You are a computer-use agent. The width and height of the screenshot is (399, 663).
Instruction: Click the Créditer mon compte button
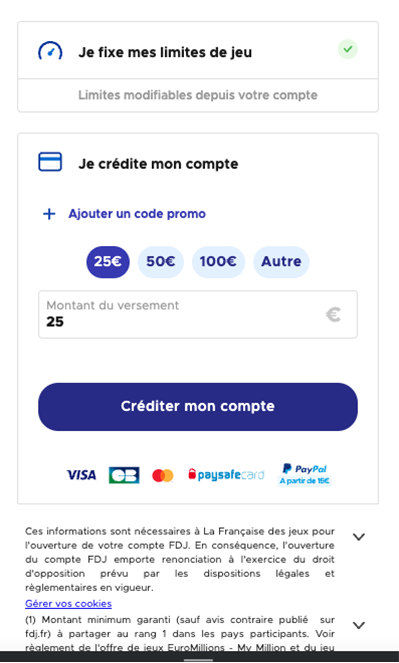tap(198, 407)
